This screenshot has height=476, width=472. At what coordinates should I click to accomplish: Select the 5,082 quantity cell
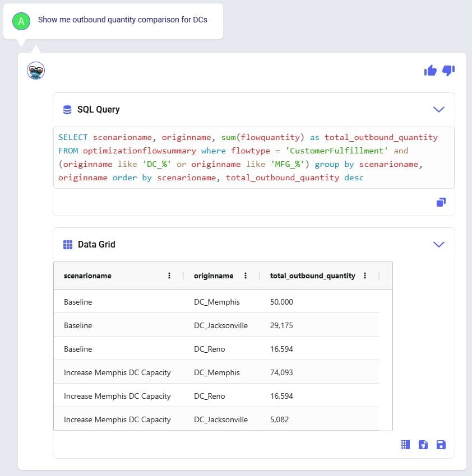pos(279,419)
